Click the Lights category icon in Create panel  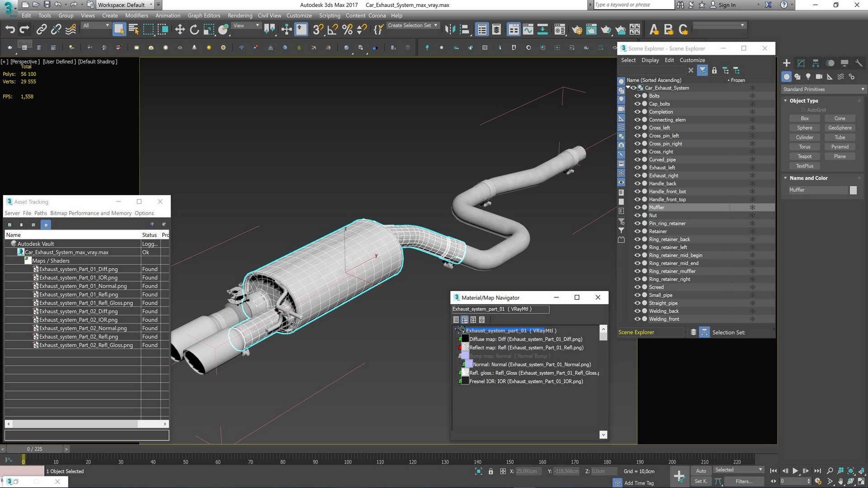(808, 77)
